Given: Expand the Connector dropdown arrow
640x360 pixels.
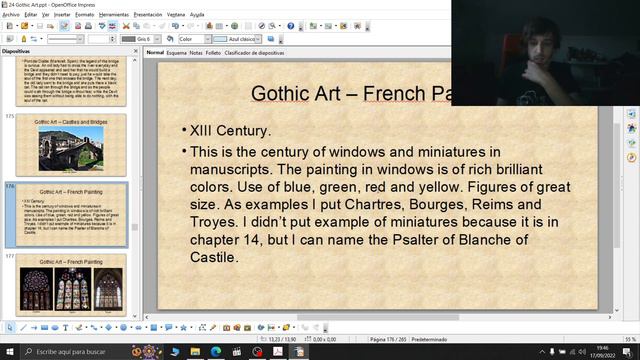Looking at the screenshot, I should (101, 327).
